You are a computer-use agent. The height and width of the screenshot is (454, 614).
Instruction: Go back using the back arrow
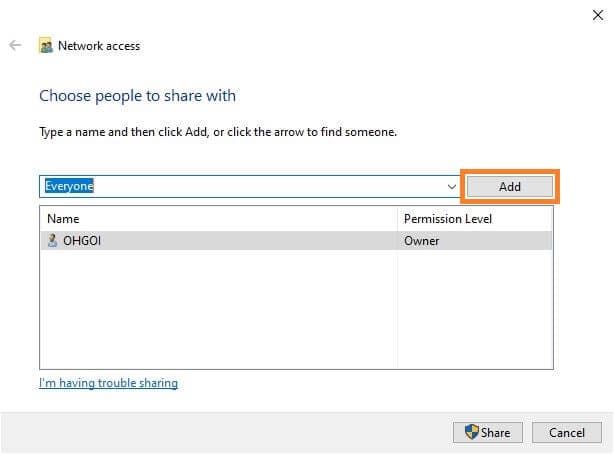pos(15,45)
